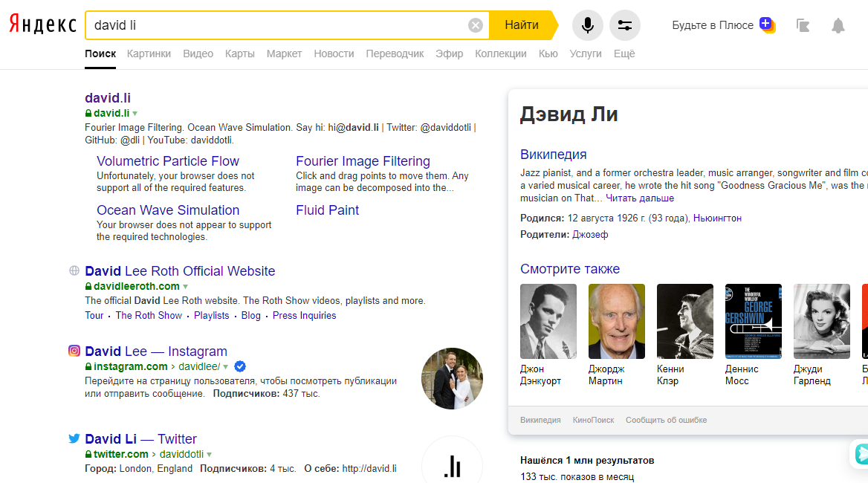Viewport: 868px width, 483px height.
Task: Click the Кенни Клэр photo
Action: point(684,322)
